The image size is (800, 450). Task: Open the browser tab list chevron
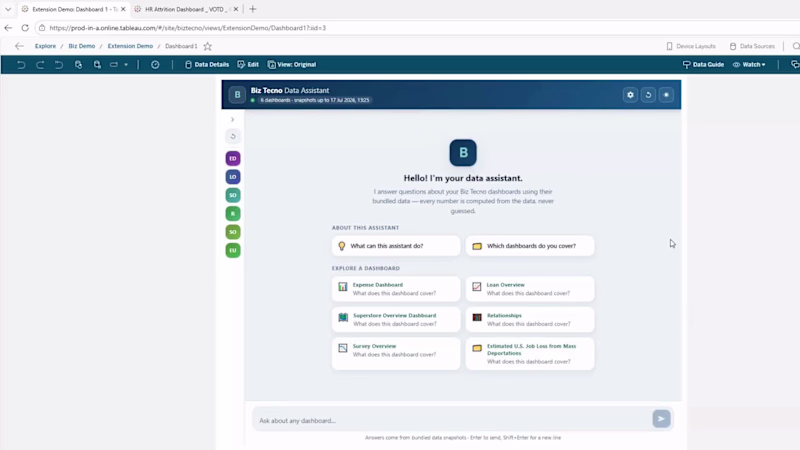click(x=8, y=9)
